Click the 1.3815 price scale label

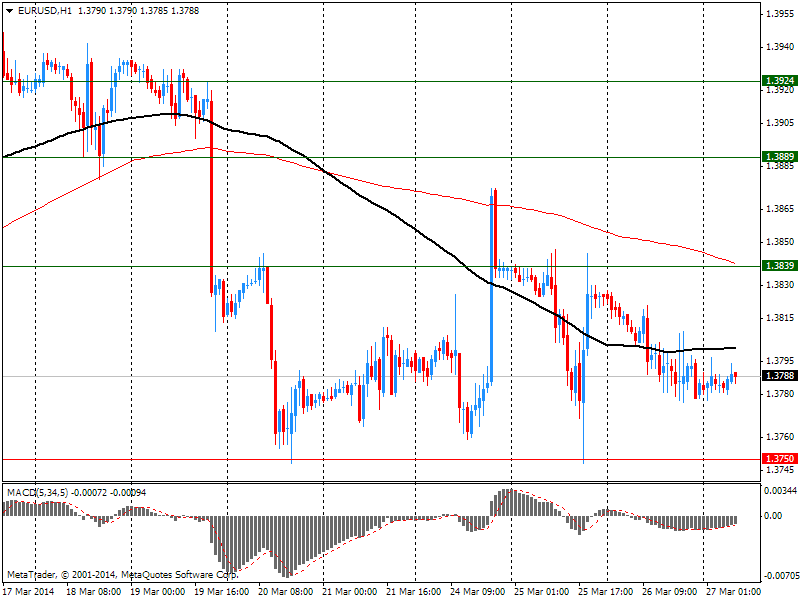[x=780, y=318]
